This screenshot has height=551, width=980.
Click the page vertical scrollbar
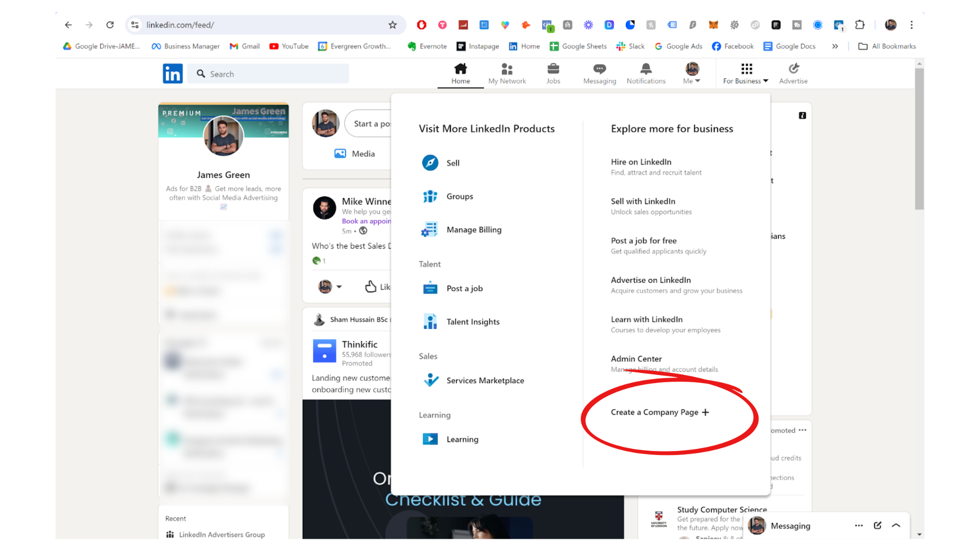pyautogui.click(x=919, y=139)
